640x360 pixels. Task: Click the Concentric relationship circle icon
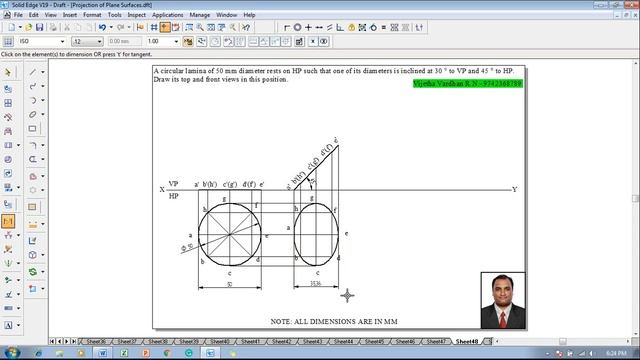(x=298, y=27)
